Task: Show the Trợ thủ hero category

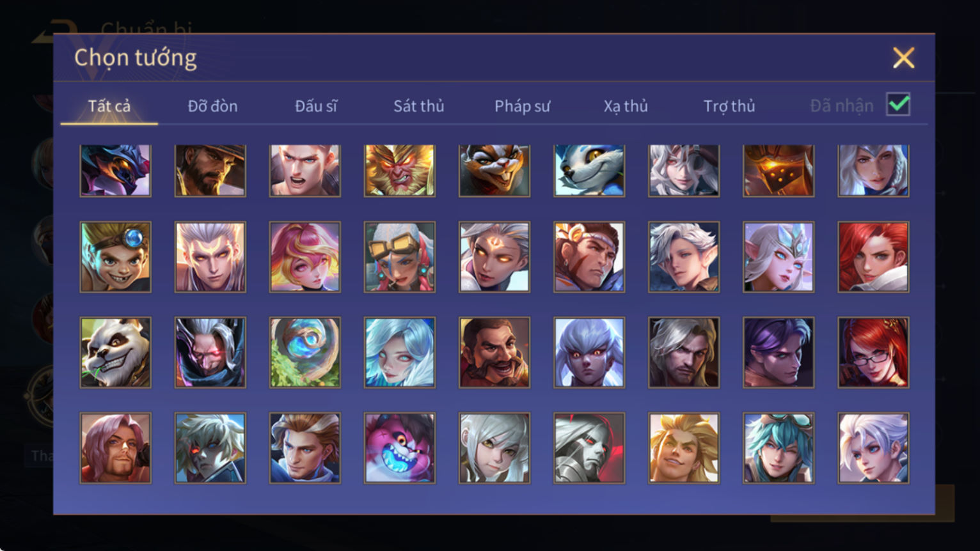Action: click(729, 106)
